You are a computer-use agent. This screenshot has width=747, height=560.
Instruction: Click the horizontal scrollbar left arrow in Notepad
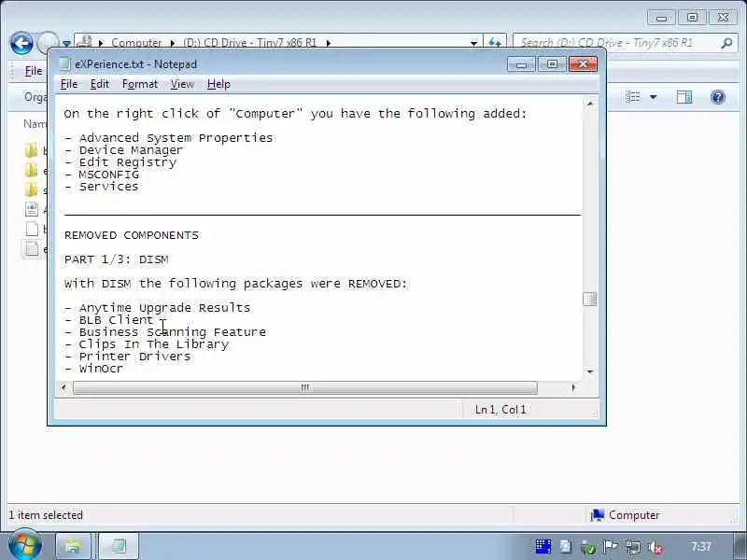point(63,387)
